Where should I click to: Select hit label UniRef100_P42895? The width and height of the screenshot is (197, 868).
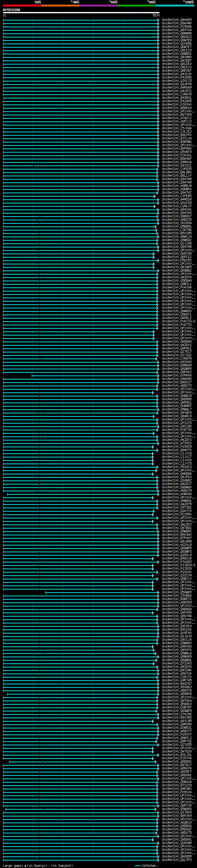[x=177, y=101]
